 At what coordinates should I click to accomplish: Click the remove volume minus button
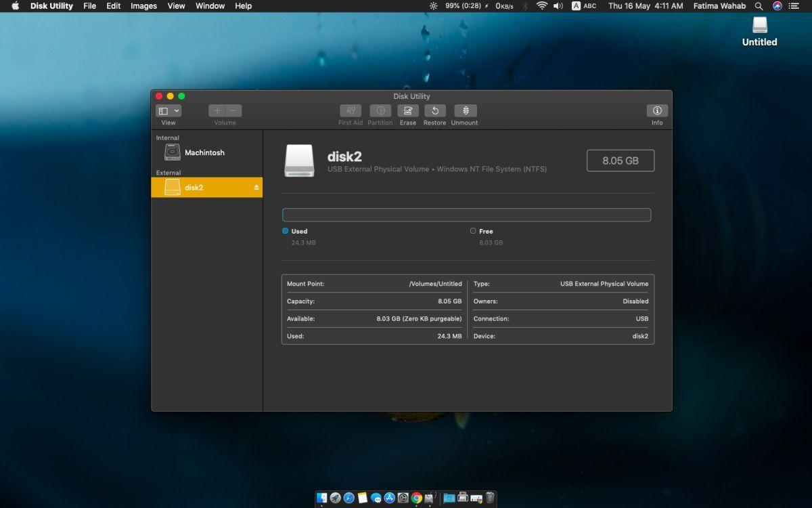click(233, 110)
